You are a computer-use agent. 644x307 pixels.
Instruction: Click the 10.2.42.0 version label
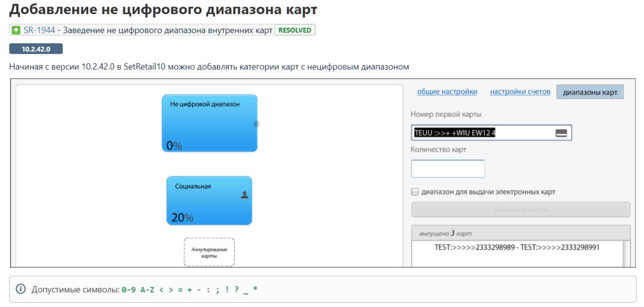[36, 49]
